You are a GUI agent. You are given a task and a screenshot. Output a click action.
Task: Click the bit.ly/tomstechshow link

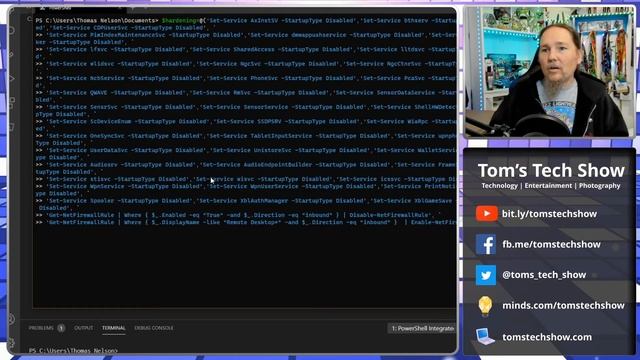pyautogui.click(x=549, y=214)
